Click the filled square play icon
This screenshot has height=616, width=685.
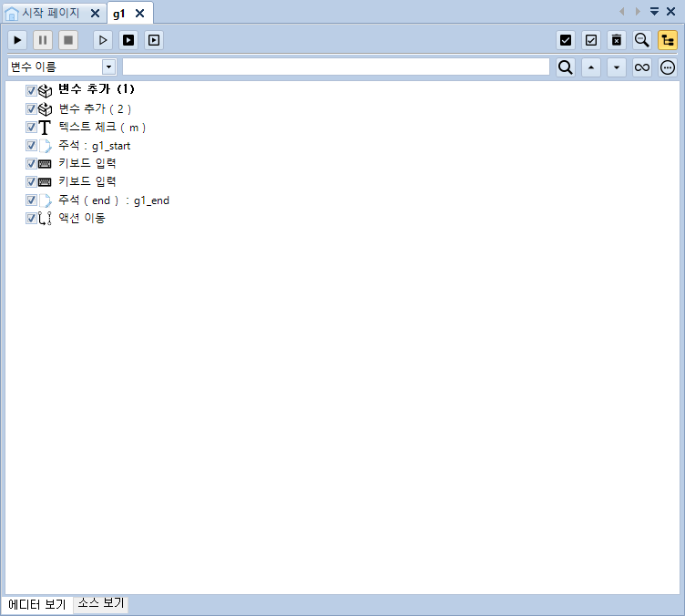click(x=128, y=40)
